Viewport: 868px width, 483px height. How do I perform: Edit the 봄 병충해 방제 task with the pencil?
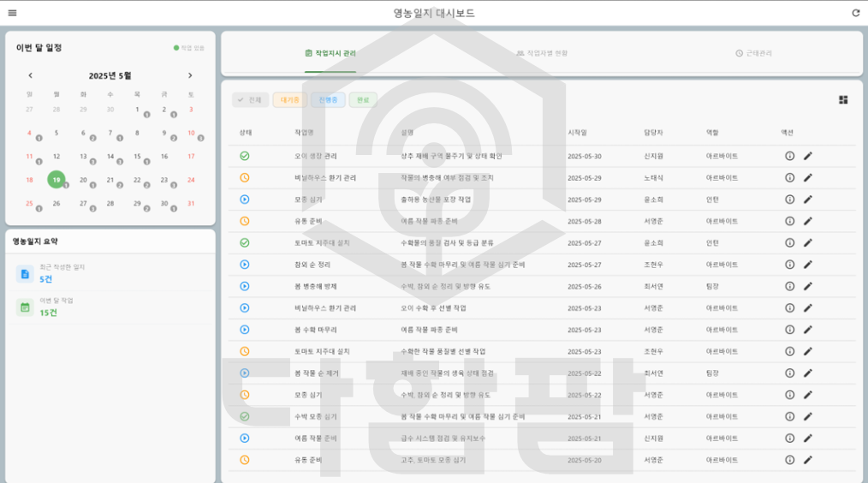[x=807, y=286]
